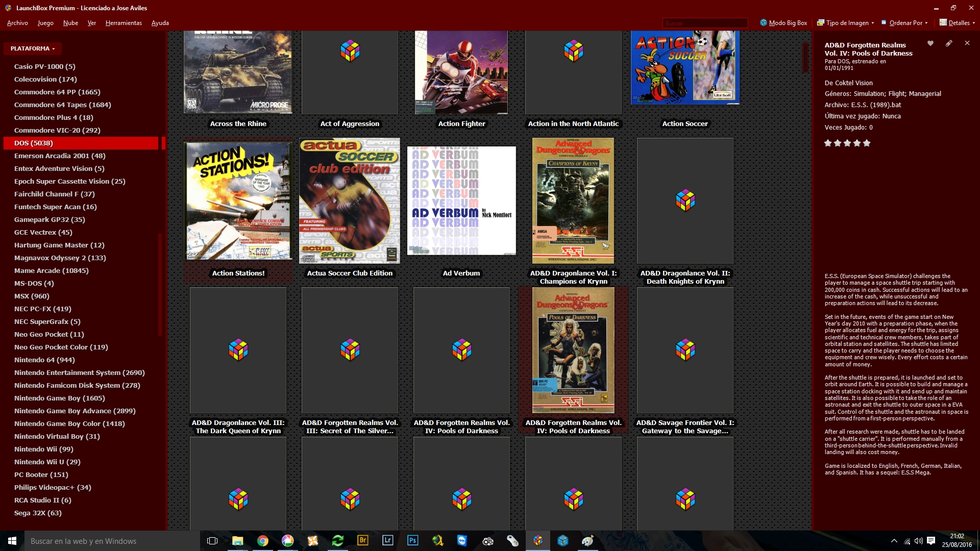Select Across the Rhine cover art
Image resolution: width=980 pixels, height=551 pixels.
coord(238,72)
